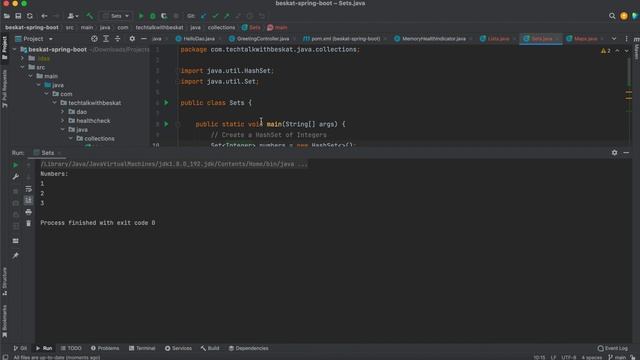The width and height of the screenshot is (640, 360).
Task: Hide the Project panel with minus icon
Action: coord(144,39)
